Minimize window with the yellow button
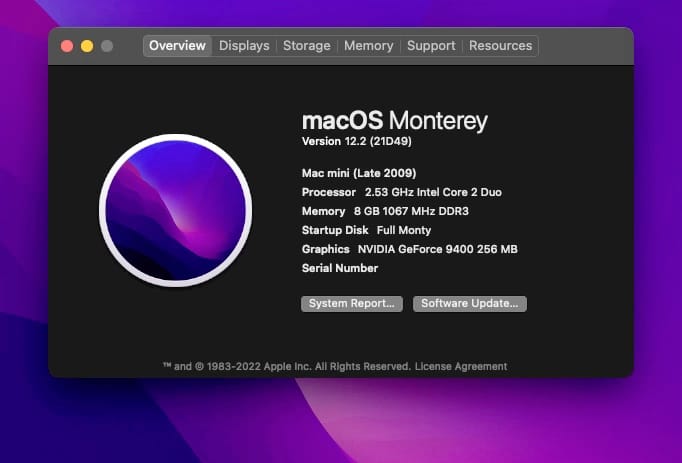Image resolution: width=682 pixels, height=463 pixels. (87, 46)
